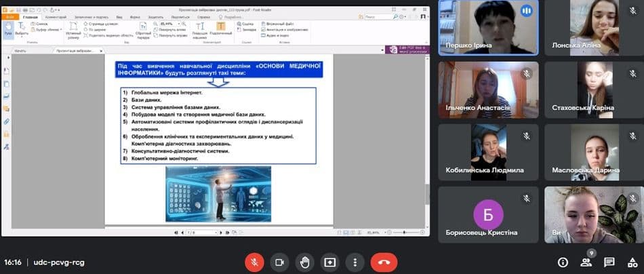Switch to the Главная ribbon tab

coord(31,17)
